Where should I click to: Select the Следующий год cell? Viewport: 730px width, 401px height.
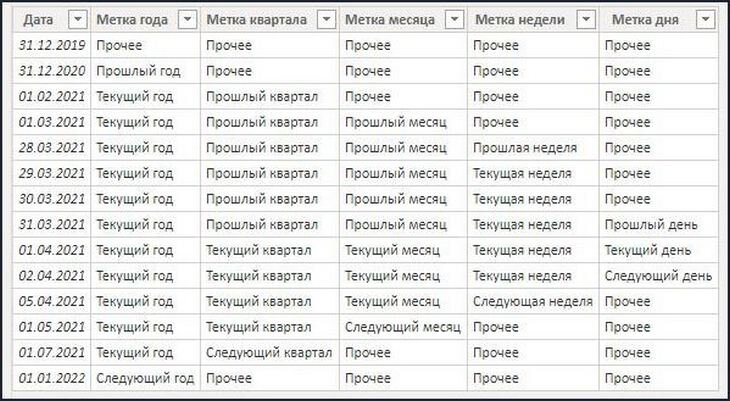tap(145, 378)
